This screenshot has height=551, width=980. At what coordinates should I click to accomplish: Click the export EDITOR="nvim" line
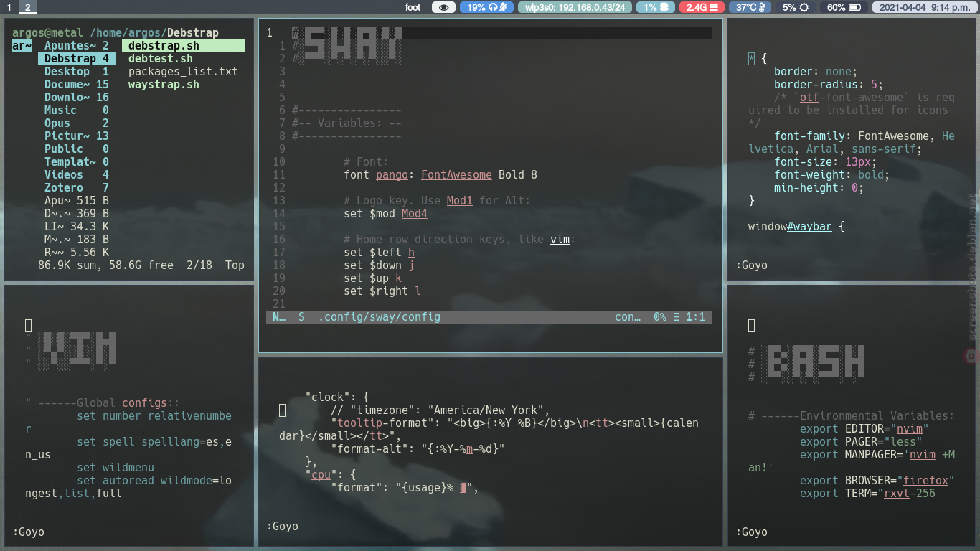tap(864, 429)
